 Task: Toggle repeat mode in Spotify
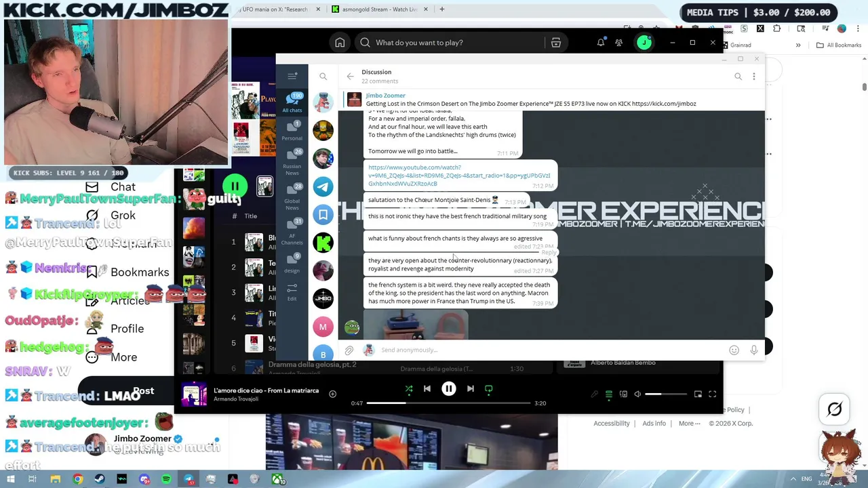[488, 389]
